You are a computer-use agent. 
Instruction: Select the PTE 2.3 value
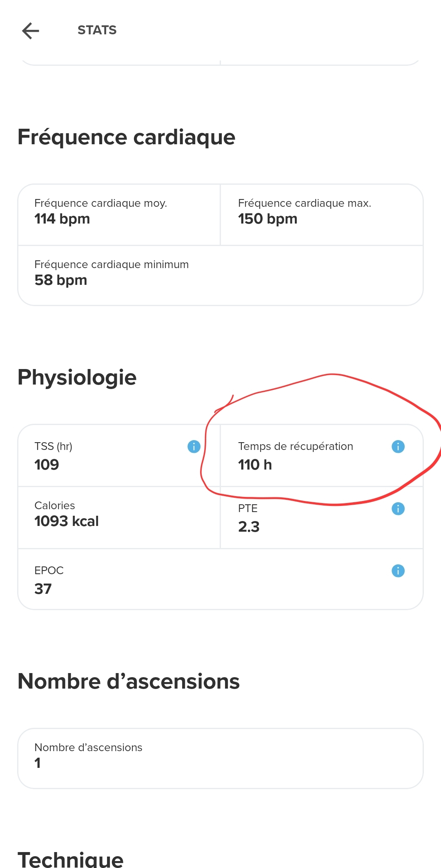(x=249, y=527)
